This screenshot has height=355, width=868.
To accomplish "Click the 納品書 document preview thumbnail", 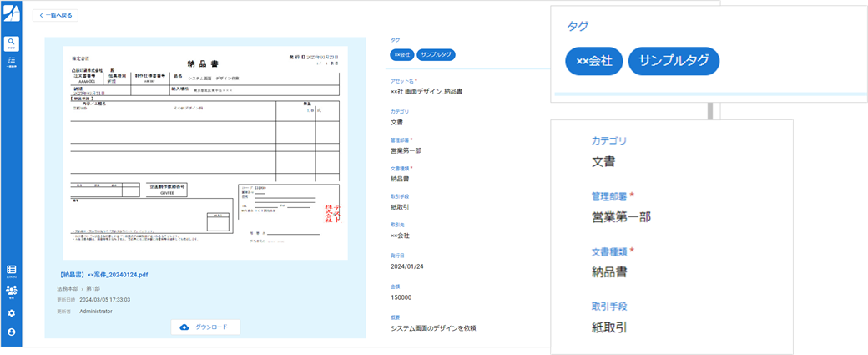I will pos(205,150).
